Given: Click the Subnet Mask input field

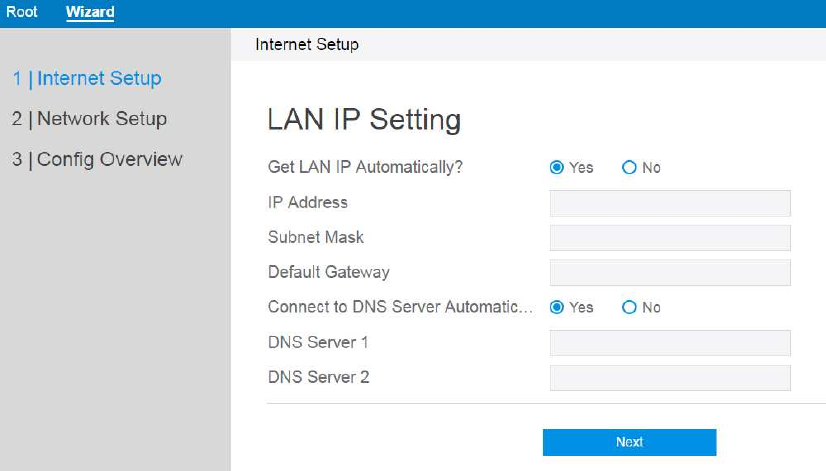Looking at the screenshot, I should 670,238.
